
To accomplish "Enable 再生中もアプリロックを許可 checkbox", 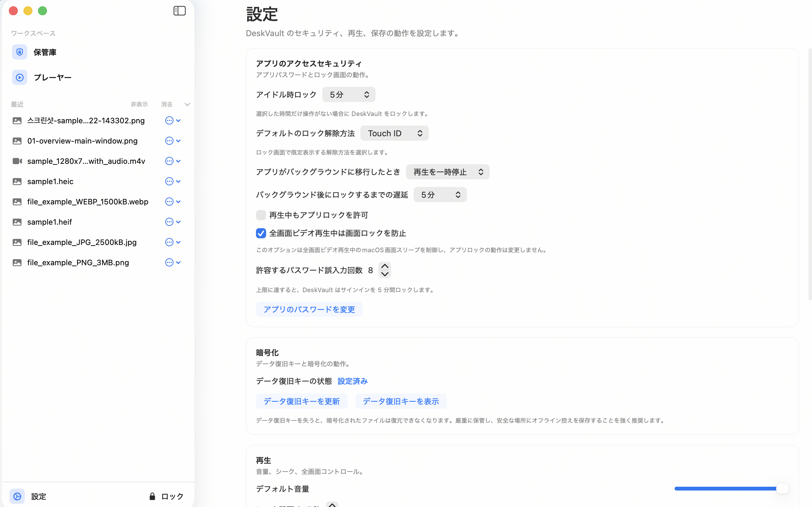I will 261,215.
